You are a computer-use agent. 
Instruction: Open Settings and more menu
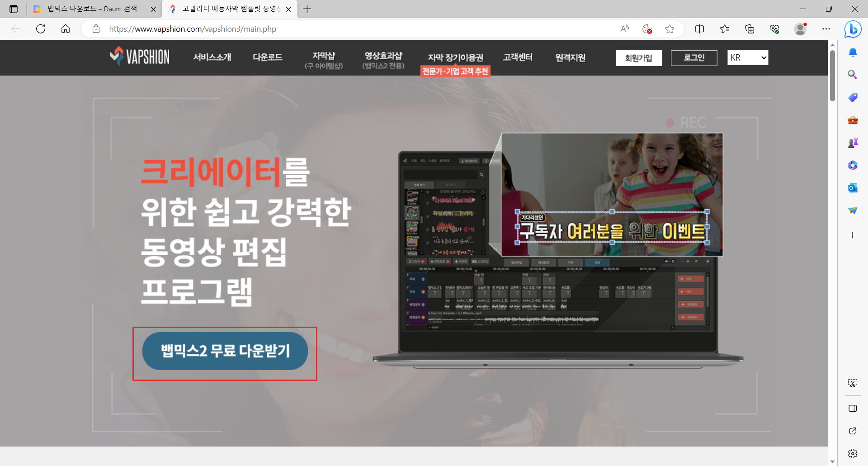pos(826,29)
